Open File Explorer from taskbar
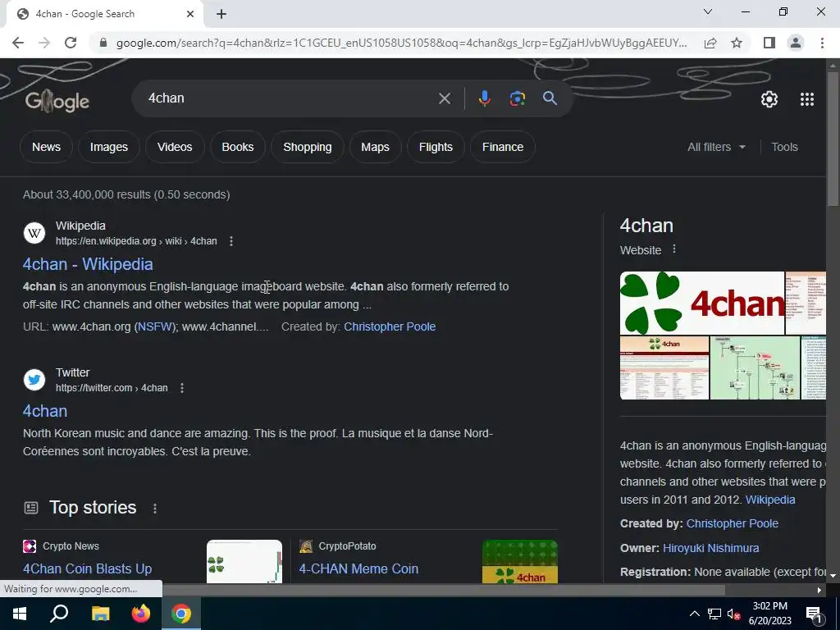840x630 pixels. coord(100,614)
